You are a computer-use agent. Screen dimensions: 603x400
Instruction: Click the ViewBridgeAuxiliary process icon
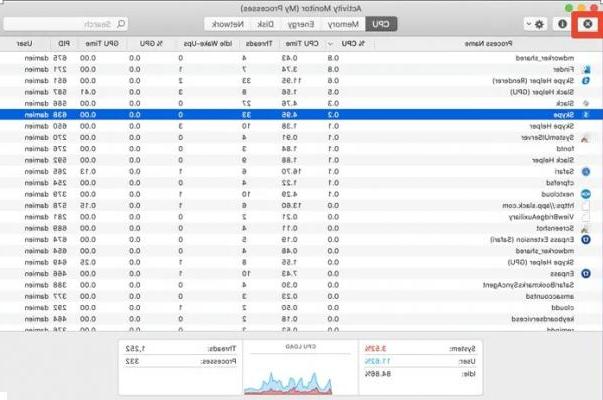pos(586,217)
